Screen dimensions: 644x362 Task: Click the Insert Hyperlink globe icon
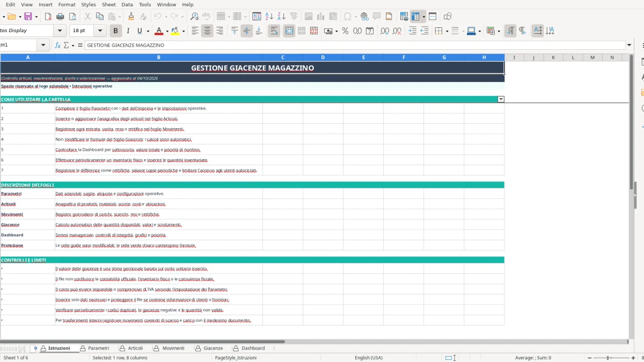pyautogui.click(x=364, y=17)
